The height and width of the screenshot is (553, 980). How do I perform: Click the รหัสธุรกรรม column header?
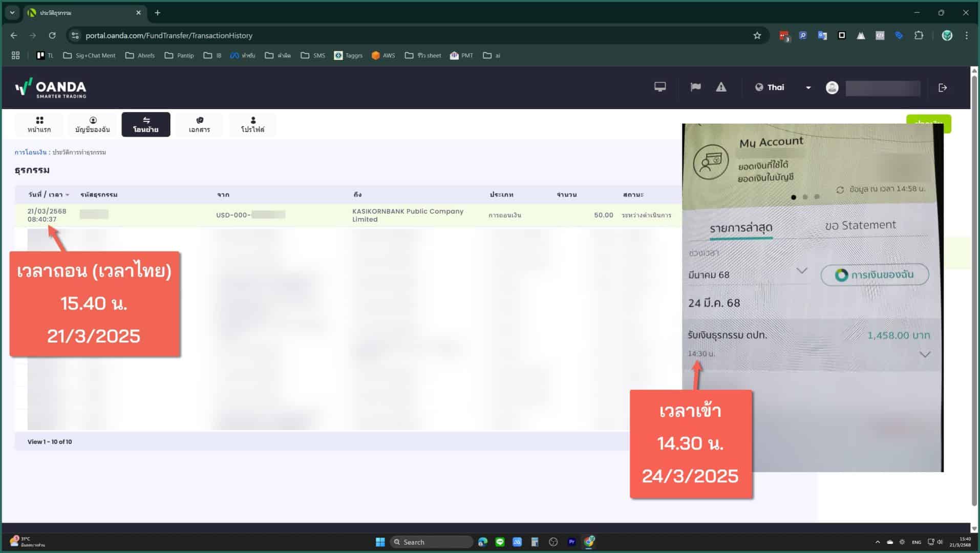pos(99,195)
